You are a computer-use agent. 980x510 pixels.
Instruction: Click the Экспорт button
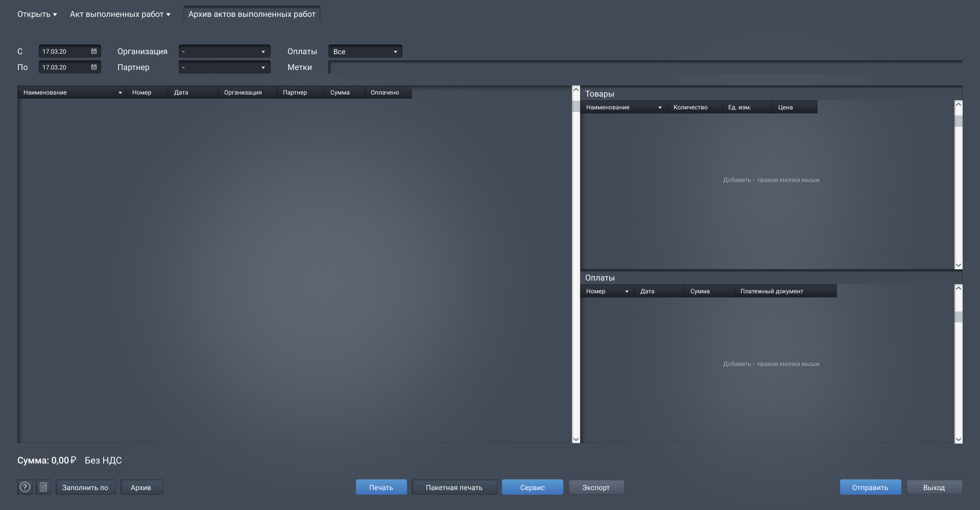595,487
